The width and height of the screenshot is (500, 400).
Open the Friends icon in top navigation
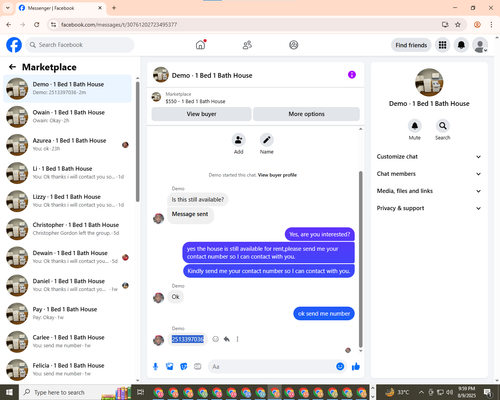tap(247, 45)
